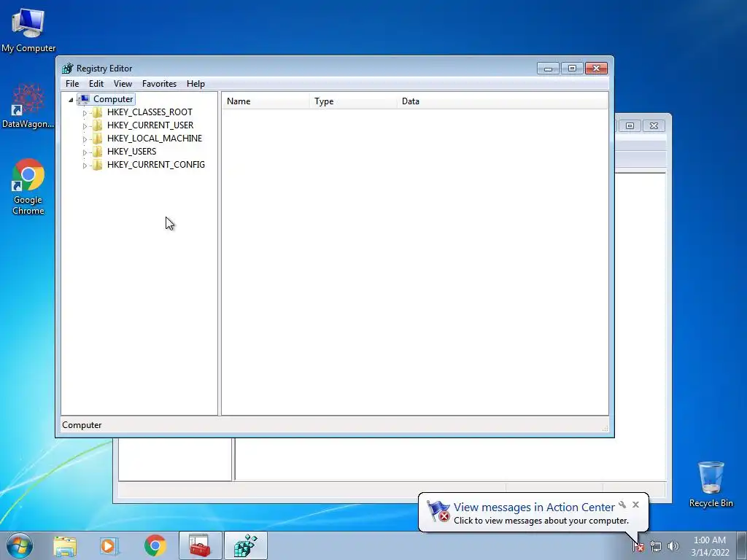Minimize the Registry Editor window
Viewport: 747px width, 560px height.
[548, 69]
